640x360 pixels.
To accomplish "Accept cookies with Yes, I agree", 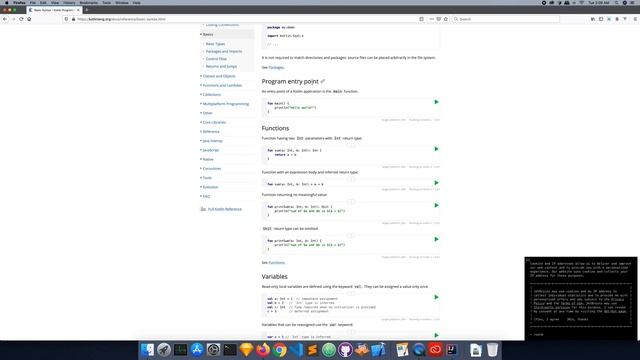I will point(547,319).
